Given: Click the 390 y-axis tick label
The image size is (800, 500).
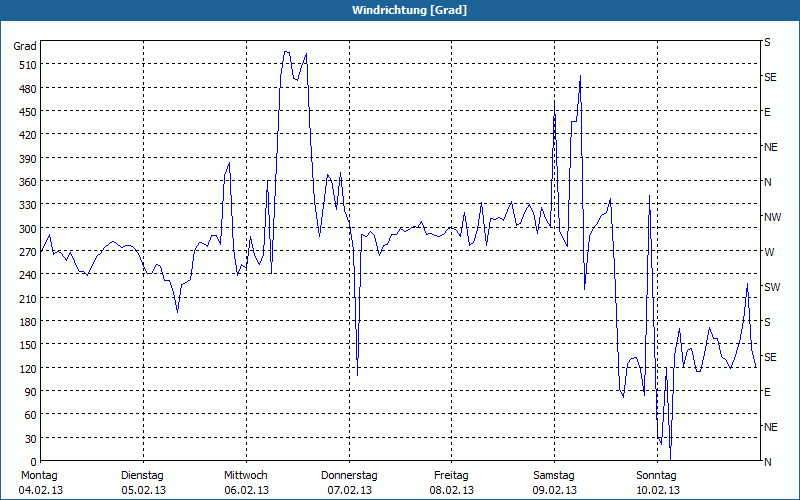Looking at the screenshot, I should tap(27, 159).
